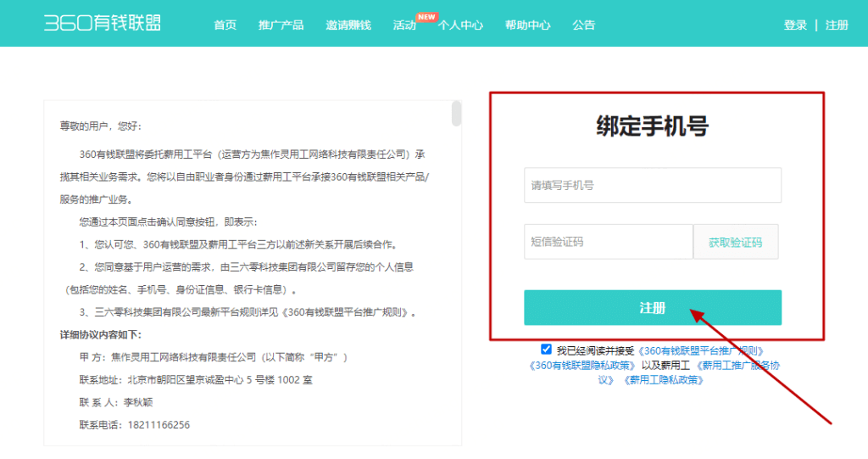Click the 甲 方：焦作灵用工网络科技 line

click(x=213, y=357)
